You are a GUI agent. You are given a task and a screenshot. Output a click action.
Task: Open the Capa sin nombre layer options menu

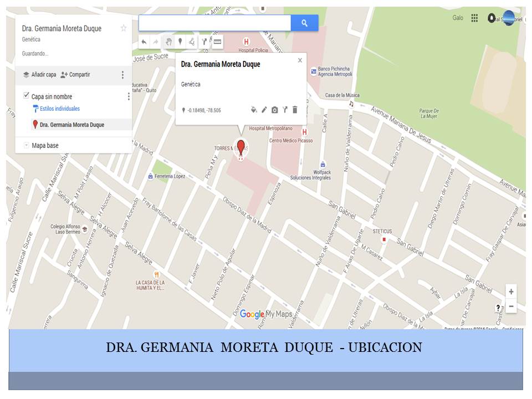click(129, 96)
